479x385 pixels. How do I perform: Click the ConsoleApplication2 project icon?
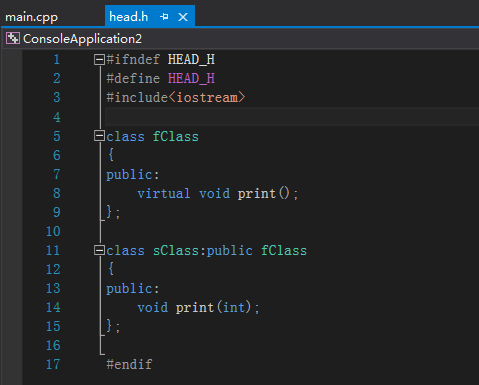pos(13,39)
